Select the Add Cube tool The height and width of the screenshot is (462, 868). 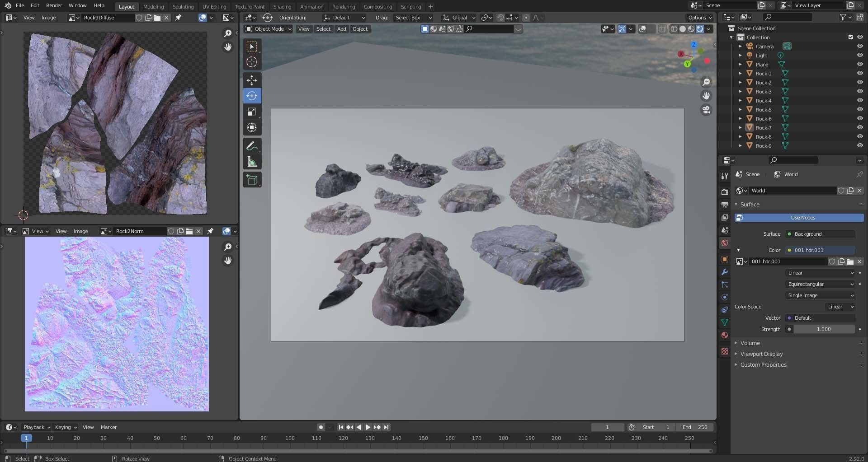(252, 180)
